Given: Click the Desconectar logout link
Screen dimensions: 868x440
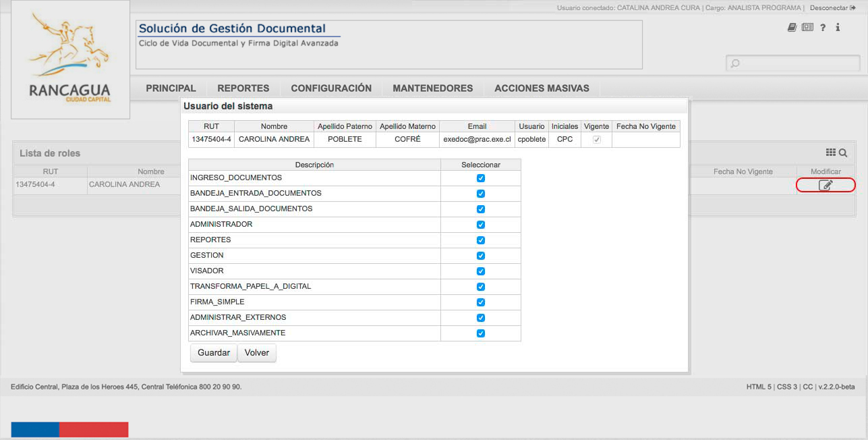Looking at the screenshot, I should coord(832,8).
